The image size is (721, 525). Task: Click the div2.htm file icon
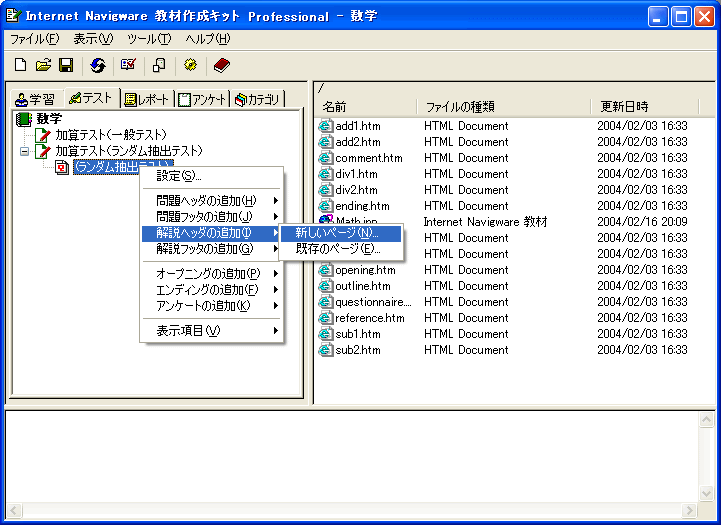pos(326,190)
